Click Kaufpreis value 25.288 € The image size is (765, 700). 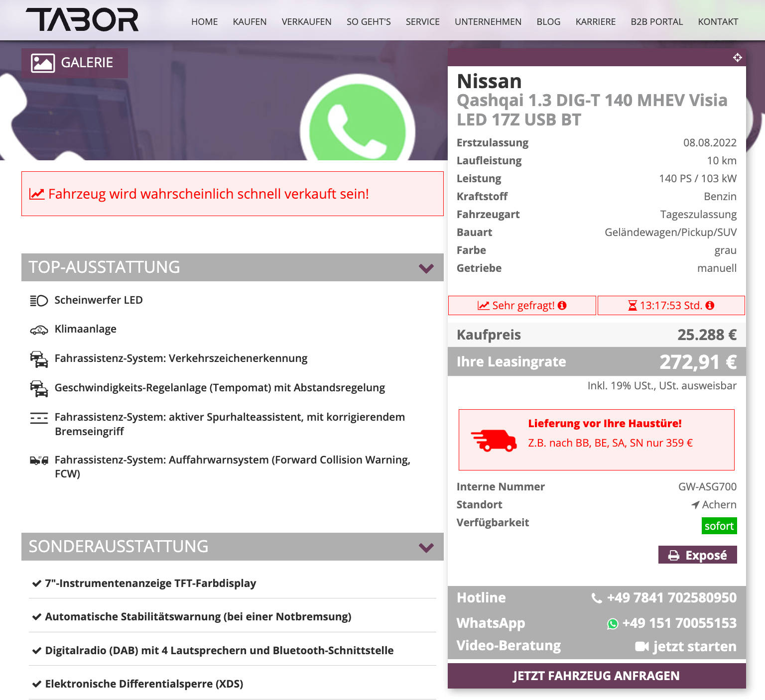pos(707,335)
